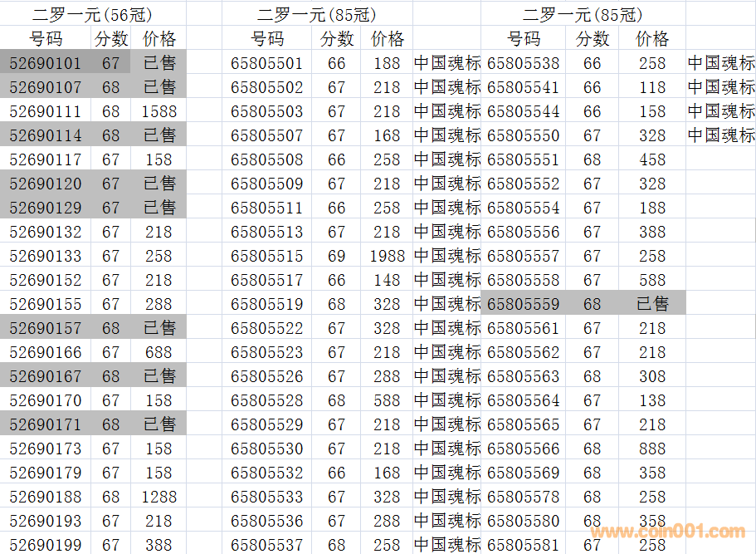756x554 pixels.
Task: Select the 已售 cell in row 65805559
Action: click(652, 304)
